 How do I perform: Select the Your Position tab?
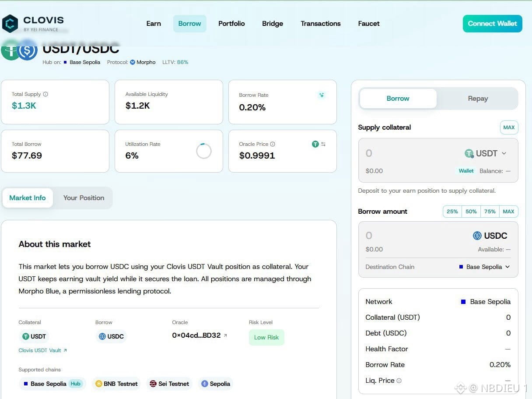click(x=84, y=198)
